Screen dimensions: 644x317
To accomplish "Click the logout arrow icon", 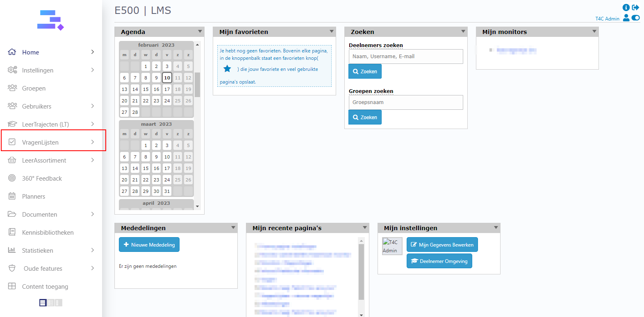I will tap(635, 7).
